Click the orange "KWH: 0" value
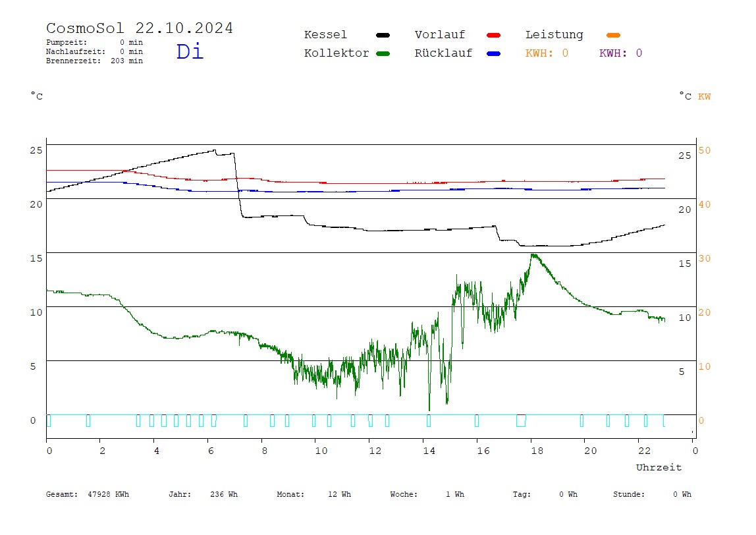This screenshot has height=535, width=756. tap(547, 53)
